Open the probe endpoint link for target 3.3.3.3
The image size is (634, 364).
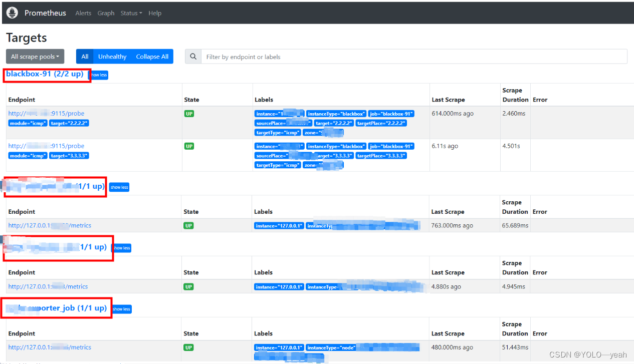(x=46, y=146)
